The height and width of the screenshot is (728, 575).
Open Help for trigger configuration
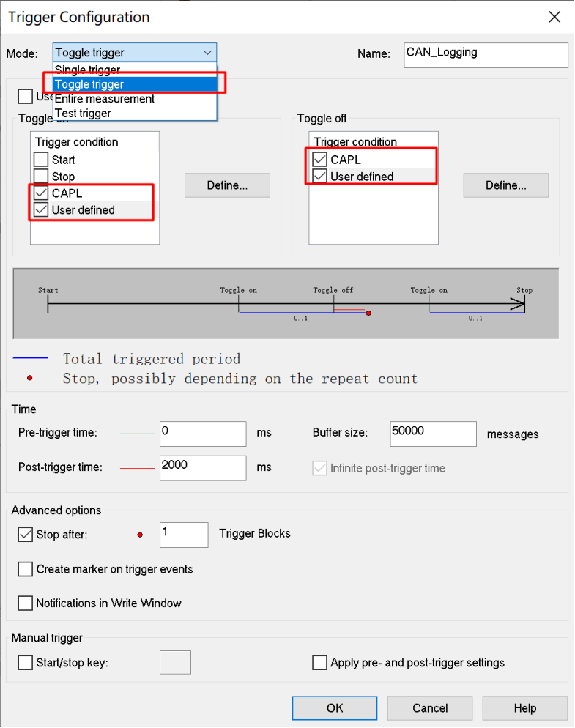[x=525, y=708]
